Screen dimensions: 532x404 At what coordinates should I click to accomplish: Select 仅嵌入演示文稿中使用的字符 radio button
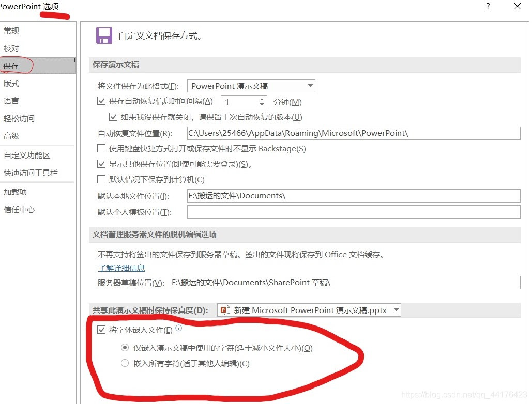point(125,348)
